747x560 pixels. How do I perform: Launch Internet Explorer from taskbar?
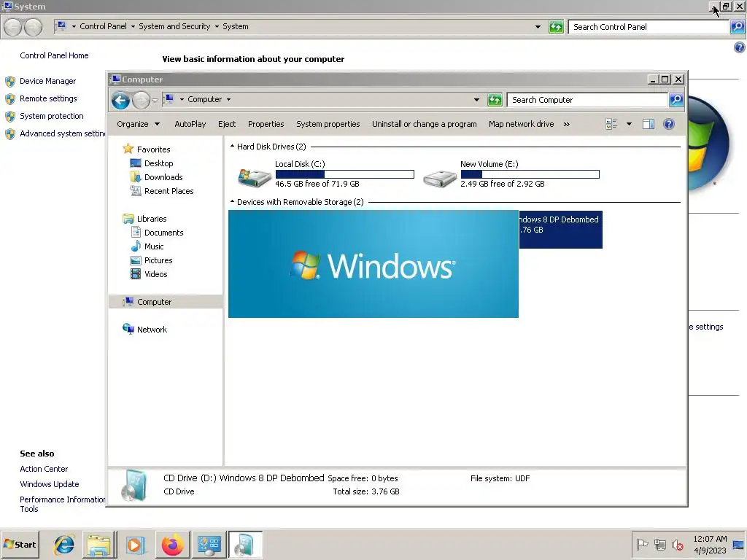tap(64, 544)
